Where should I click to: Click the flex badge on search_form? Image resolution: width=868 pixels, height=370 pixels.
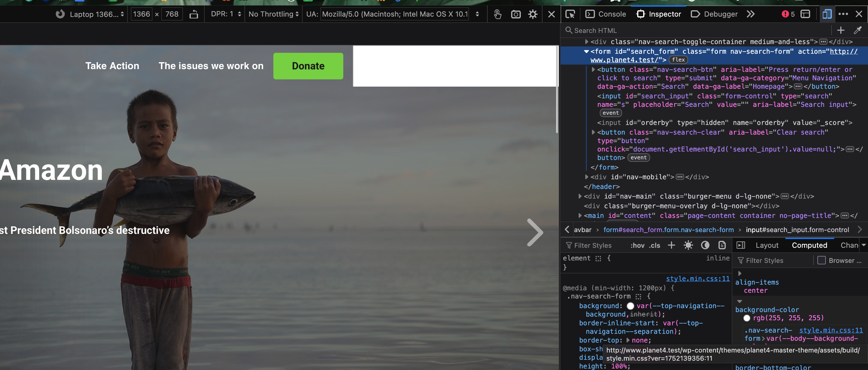pyautogui.click(x=678, y=60)
